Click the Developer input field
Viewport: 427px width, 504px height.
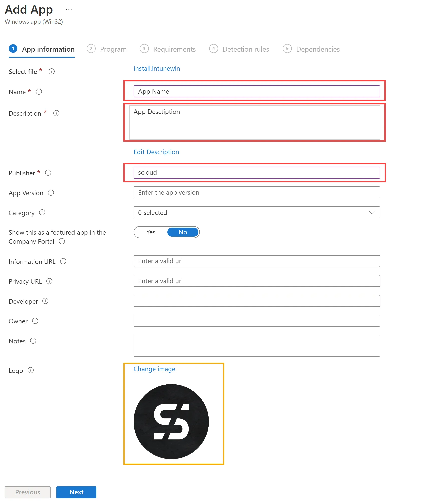pyautogui.click(x=257, y=301)
